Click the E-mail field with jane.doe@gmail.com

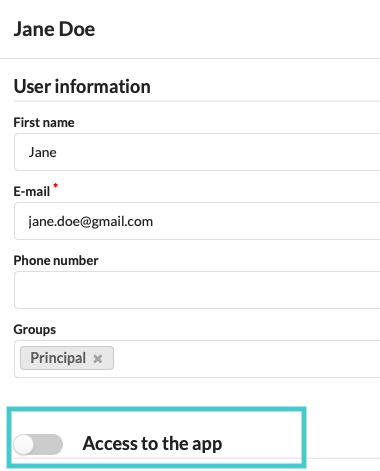(x=197, y=221)
